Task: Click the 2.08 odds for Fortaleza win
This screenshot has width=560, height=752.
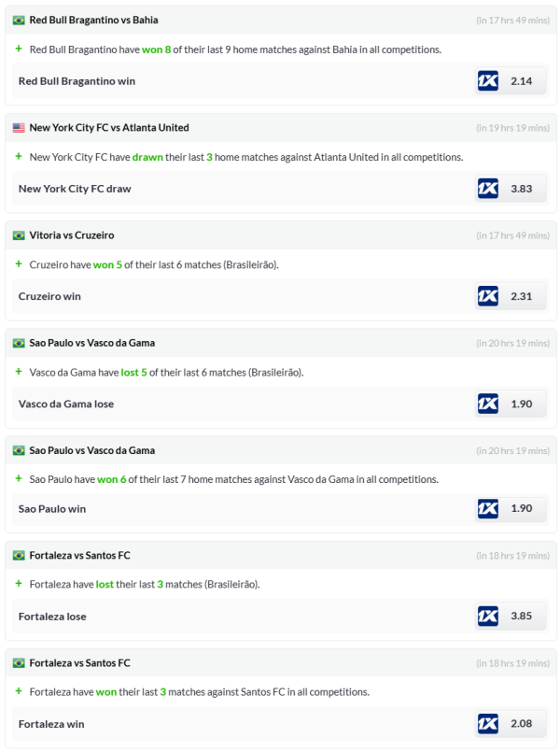Action: click(522, 724)
